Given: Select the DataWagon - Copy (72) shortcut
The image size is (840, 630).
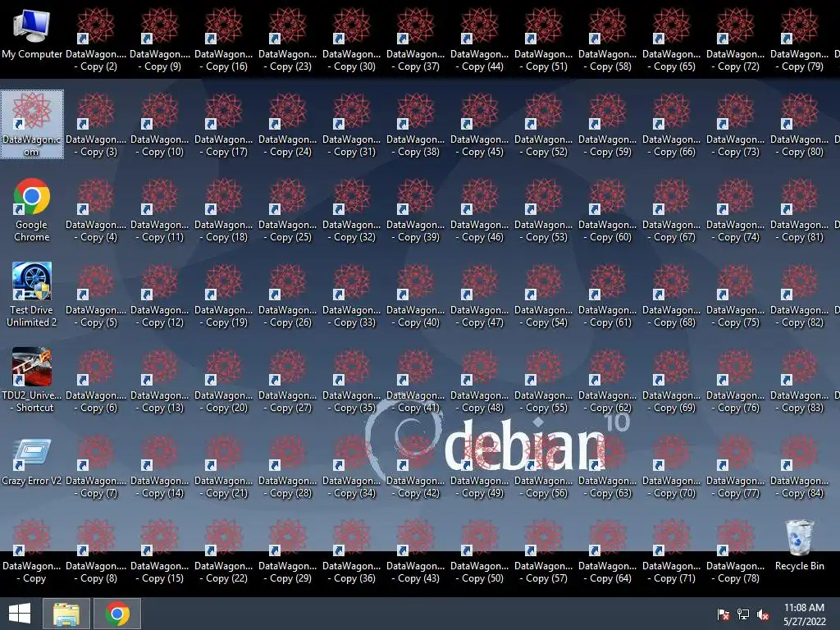Looking at the screenshot, I should [x=736, y=39].
